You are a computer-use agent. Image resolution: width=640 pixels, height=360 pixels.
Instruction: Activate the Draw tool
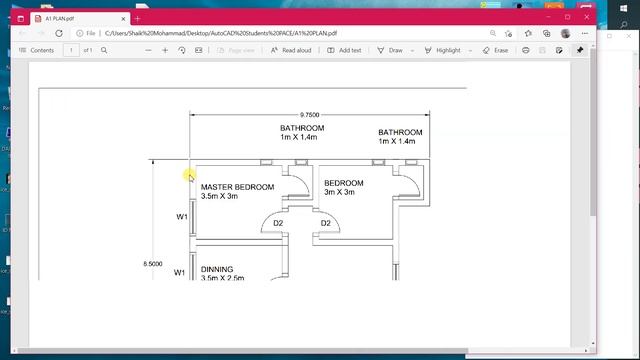390,50
